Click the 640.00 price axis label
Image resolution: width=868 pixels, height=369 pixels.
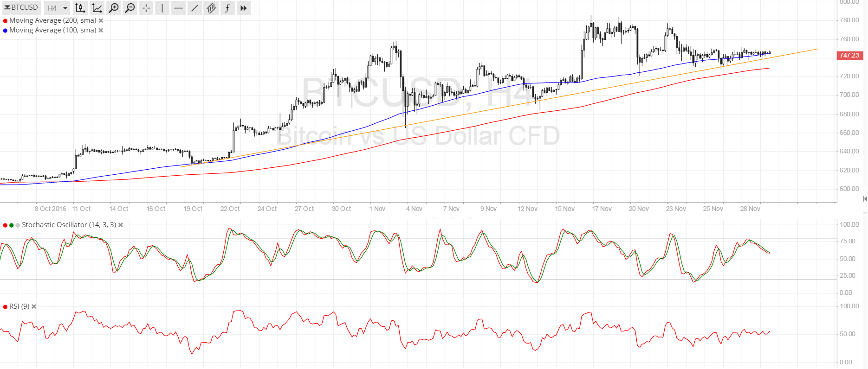coord(849,151)
